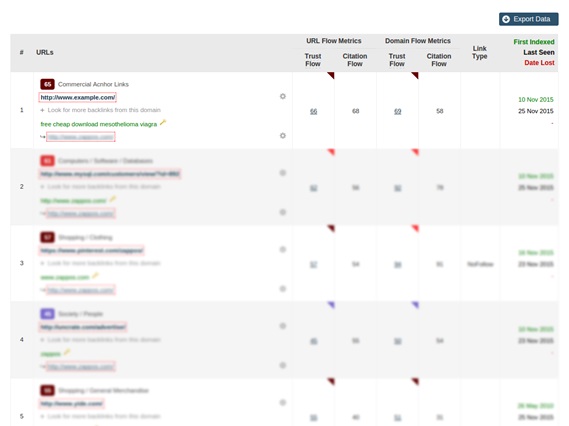Open the upper gear menu in row 4
The width and height of the screenshot is (569, 426).
click(283, 326)
